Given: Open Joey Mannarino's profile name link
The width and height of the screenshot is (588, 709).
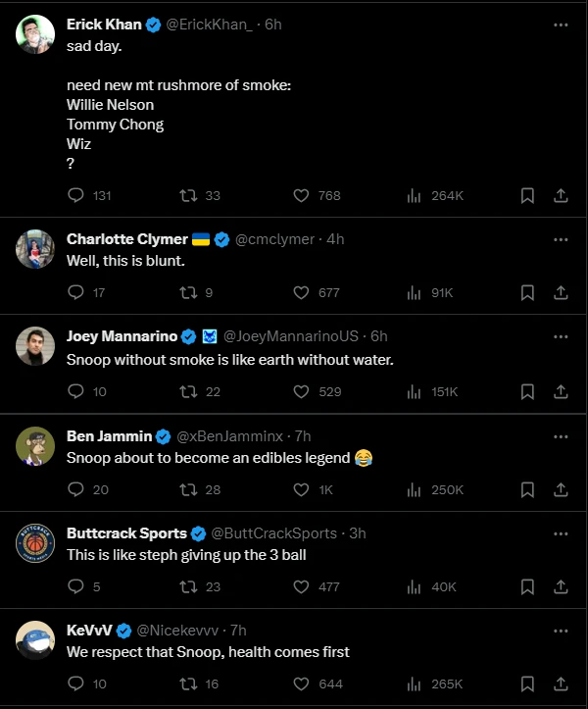Looking at the screenshot, I should point(122,336).
